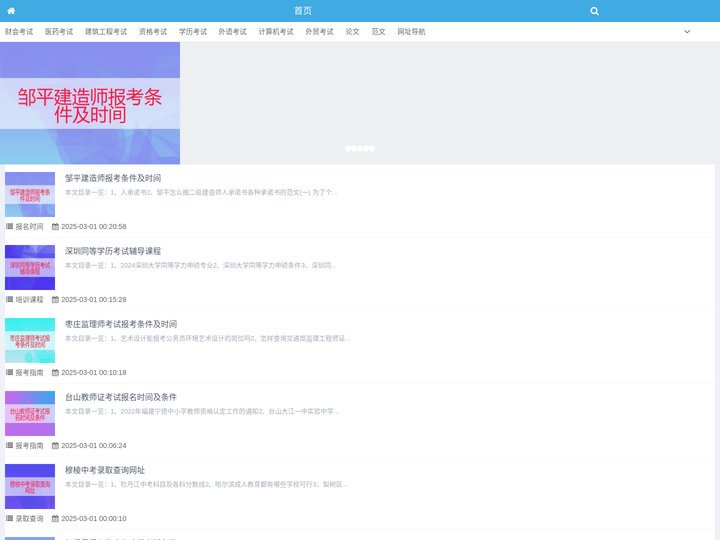Select the last carousel indicator dot
This screenshot has width=720, height=540.
(x=372, y=148)
